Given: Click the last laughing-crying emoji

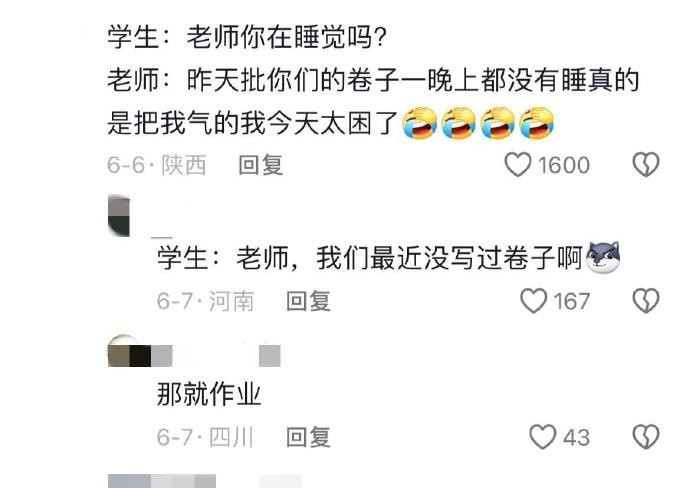Looking at the screenshot, I should pos(536,123).
